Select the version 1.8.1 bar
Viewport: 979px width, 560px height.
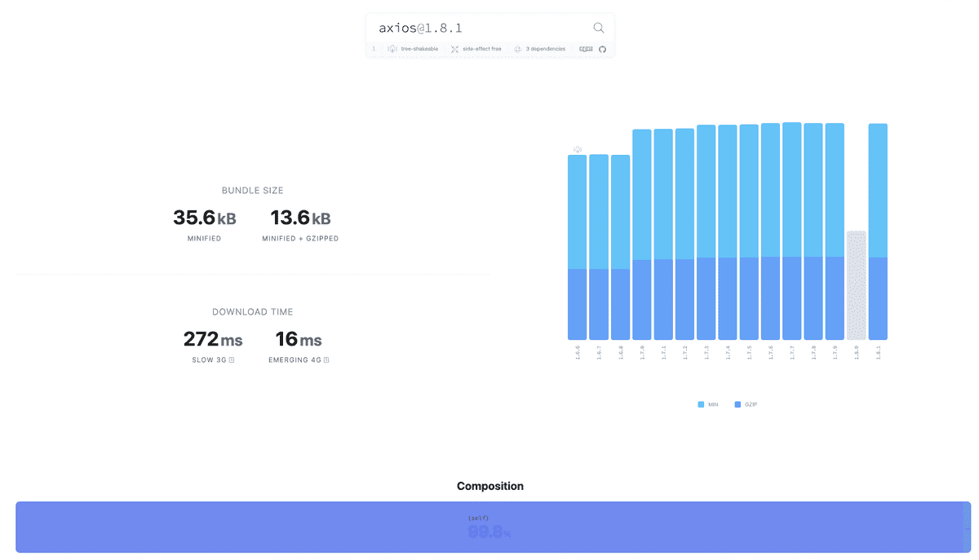coord(878,231)
